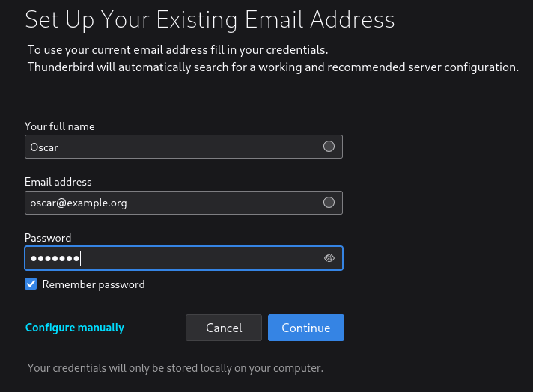
Task: Click Continue to proceed with setup
Action: (x=305, y=328)
